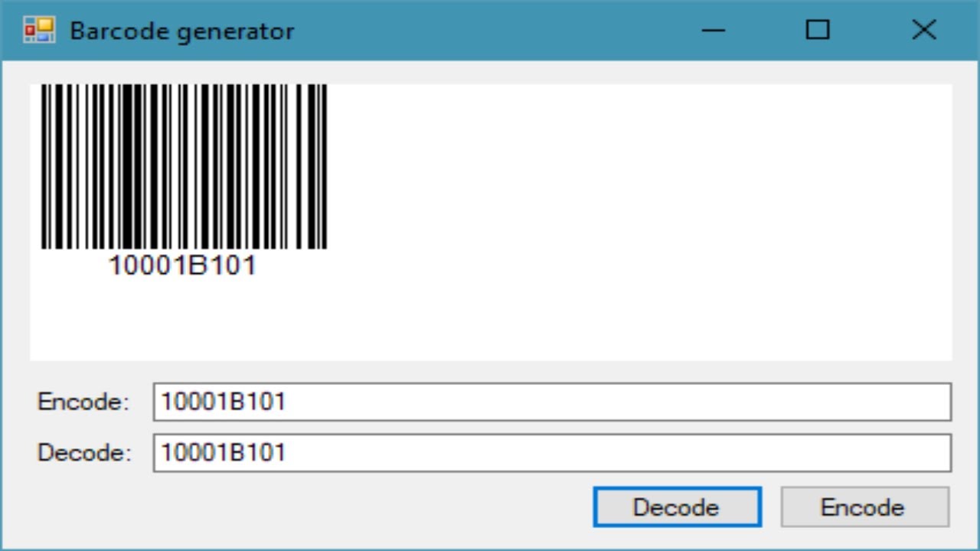Screen dimensions: 980x551
Task: Focus the Decode text input field
Action: pyautogui.click(x=552, y=452)
